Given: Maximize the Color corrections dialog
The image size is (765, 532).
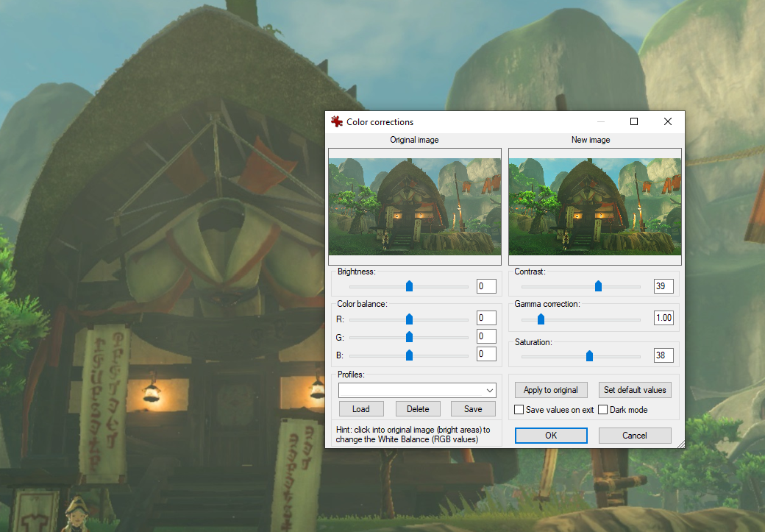Looking at the screenshot, I should click(634, 121).
